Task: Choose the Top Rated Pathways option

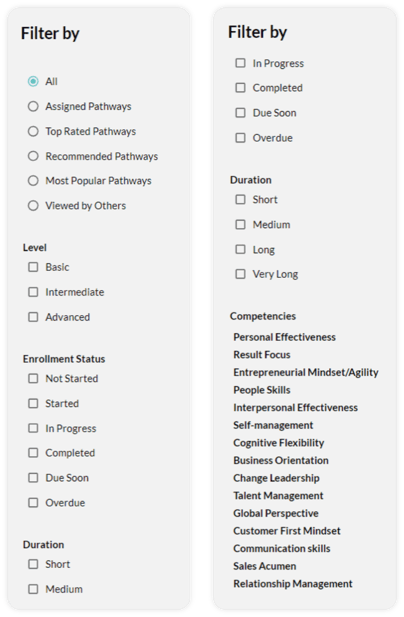Action: (33, 131)
